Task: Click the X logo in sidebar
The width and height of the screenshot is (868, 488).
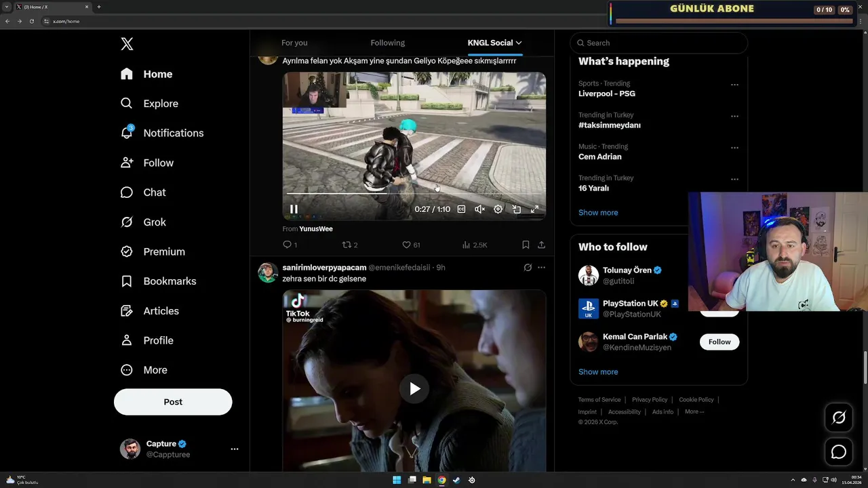Action: (127, 44)
